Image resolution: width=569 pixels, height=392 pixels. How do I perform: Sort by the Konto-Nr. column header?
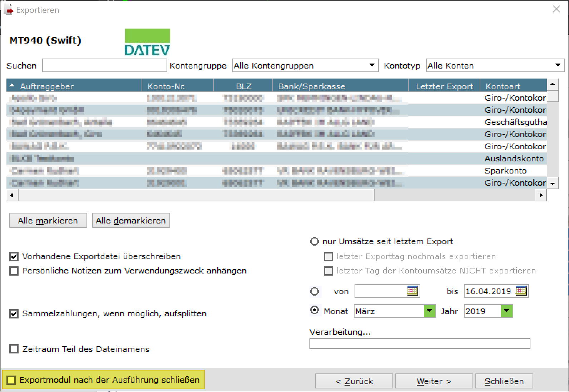click(x=178, y=86)
